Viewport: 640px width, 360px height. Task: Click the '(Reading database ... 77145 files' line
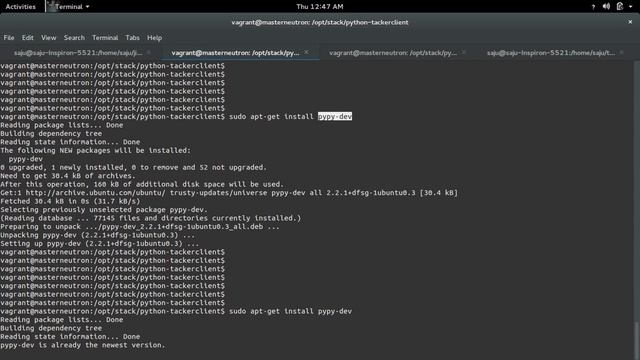[151, 218]
